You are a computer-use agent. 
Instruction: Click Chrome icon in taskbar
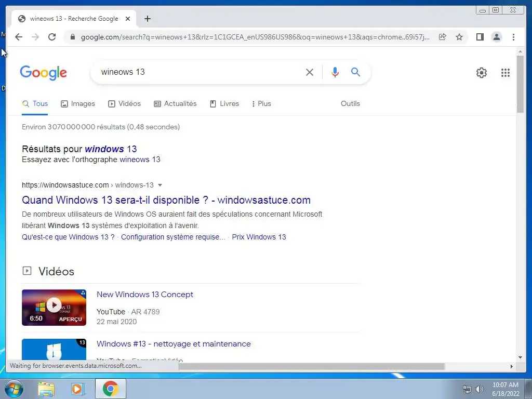pyautogui.click(x=111, y=389)
